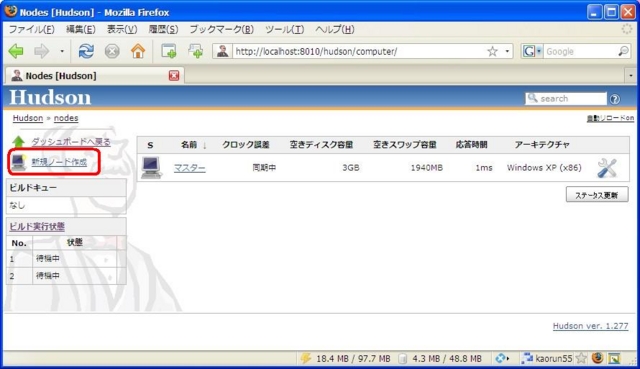Click the master node computer icon
This screenshot has height=369, width=640.
coord(151,167)
